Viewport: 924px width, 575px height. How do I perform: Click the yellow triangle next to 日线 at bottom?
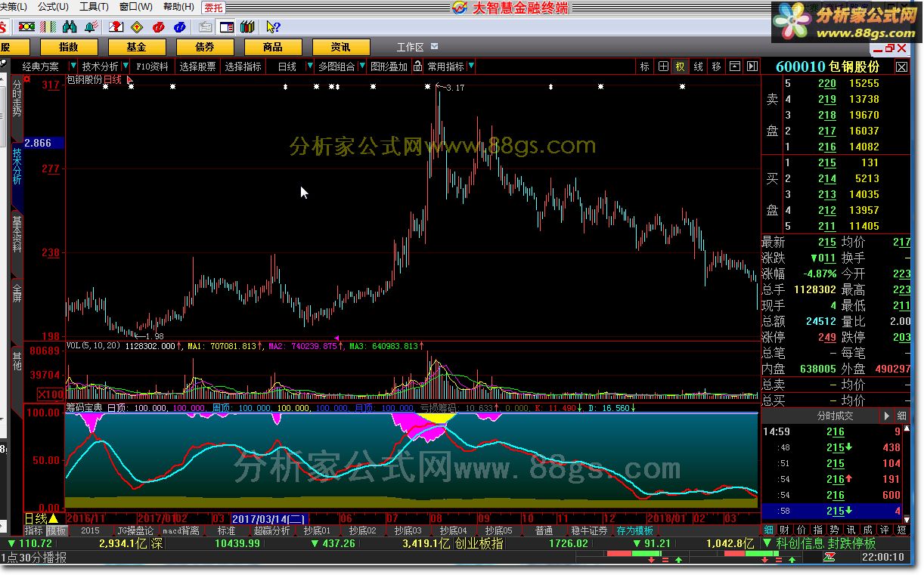[53, 519]
